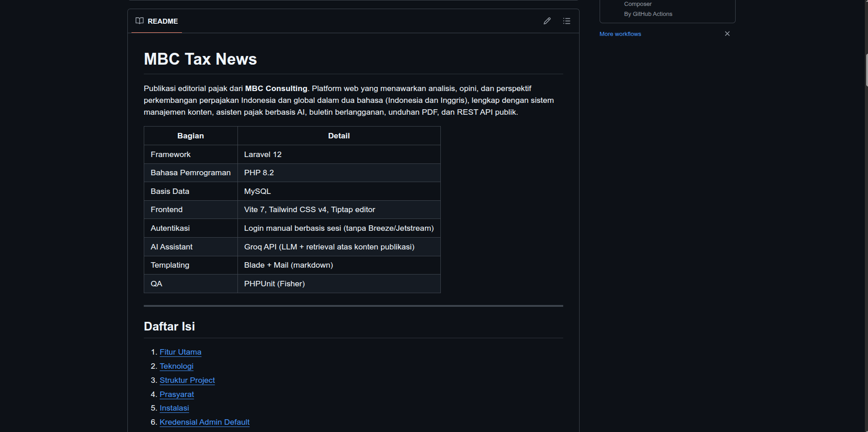Image resolution: width=868 pixels, height=432 pixels.
Task: Go to Fitur Utama section link
Action: click(x=180, y=352)
